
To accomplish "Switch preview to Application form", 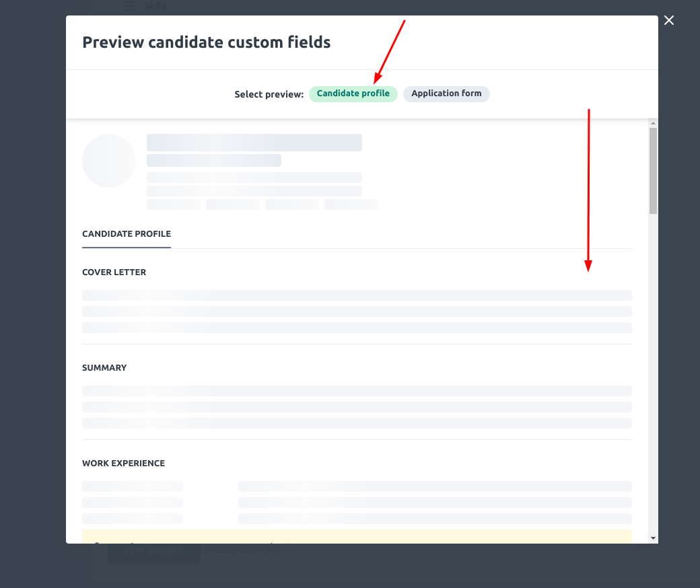I will [446, 94].
